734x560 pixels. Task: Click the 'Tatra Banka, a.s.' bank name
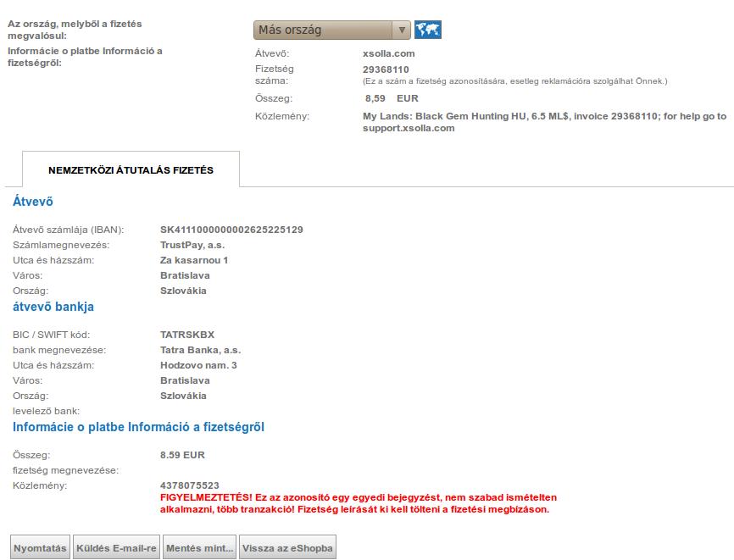[x=200, y=350]
